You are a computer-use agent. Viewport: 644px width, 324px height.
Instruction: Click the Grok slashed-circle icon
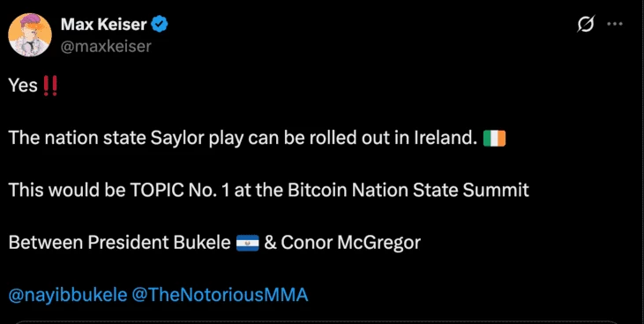point(585,25)
